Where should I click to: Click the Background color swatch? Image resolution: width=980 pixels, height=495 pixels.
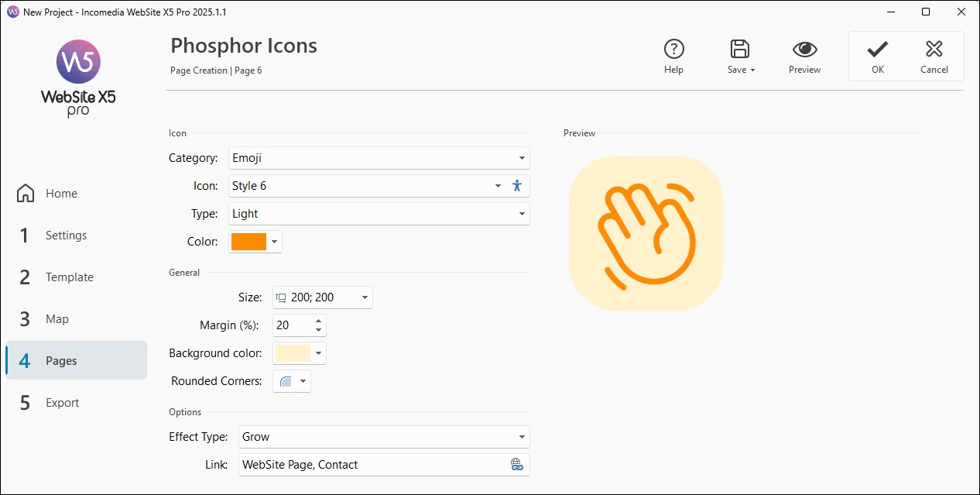[293, 353]
